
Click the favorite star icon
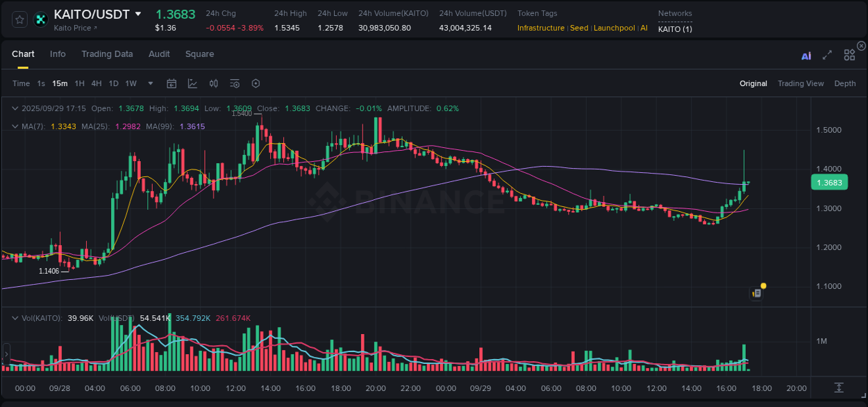tap(19, 19)
